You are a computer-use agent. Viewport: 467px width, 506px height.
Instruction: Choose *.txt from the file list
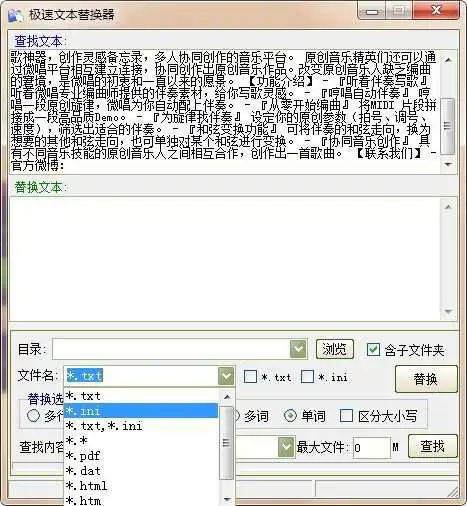(141, 396)
